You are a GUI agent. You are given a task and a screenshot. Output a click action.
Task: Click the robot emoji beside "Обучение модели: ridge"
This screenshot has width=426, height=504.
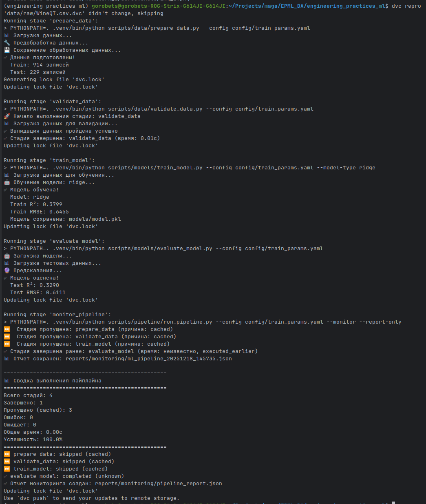(7, 182)
